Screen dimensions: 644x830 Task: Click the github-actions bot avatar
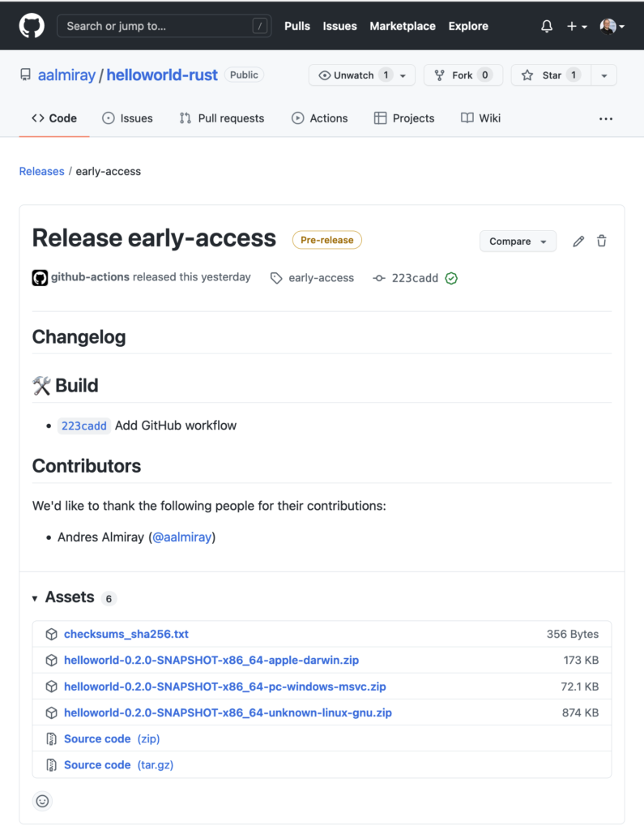[x=40, y=277]
